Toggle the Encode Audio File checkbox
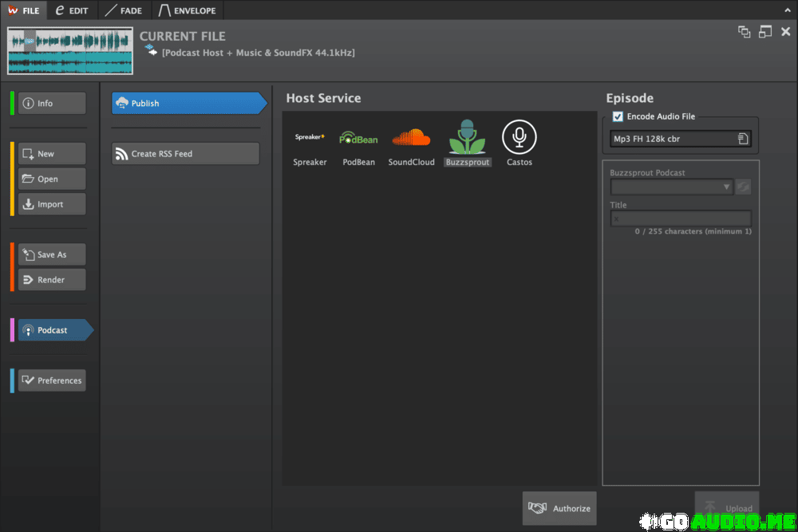Image resolution: width=798 pixels, height=532 pixels. tap(618, 116)
